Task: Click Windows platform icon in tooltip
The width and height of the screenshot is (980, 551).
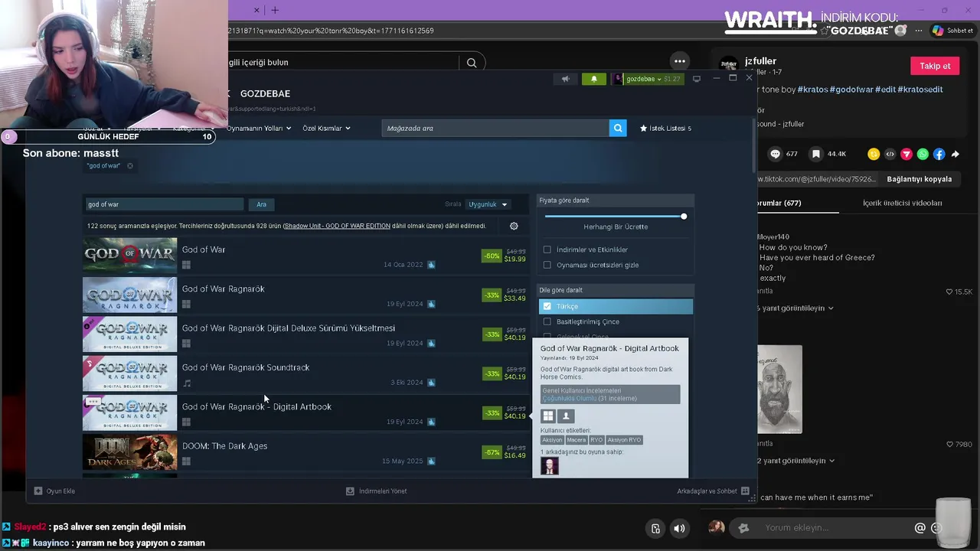Action: (x=548, y=416)
